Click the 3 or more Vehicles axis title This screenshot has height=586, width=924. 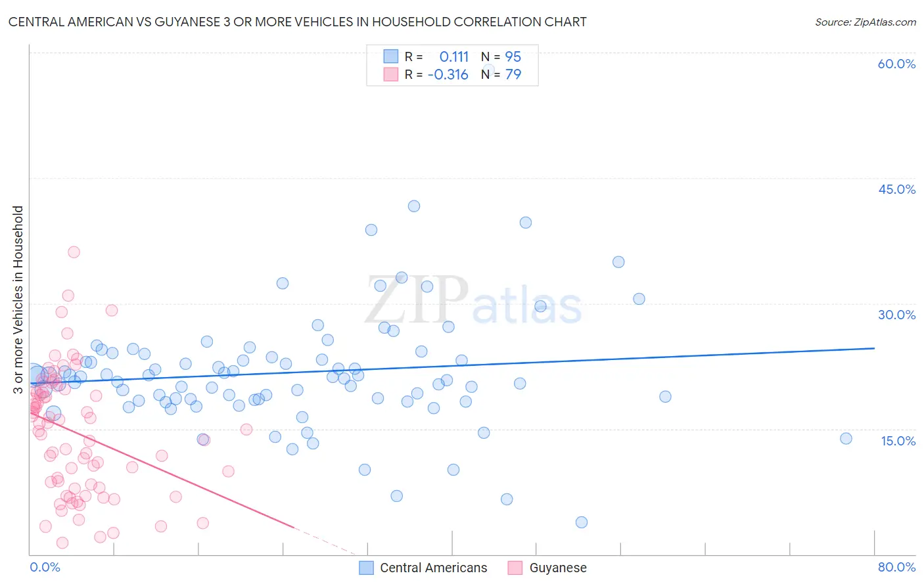(x=18, y=300)
